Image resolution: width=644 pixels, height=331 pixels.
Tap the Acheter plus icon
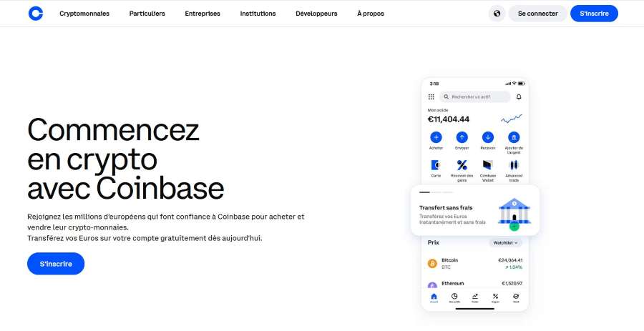point(436,137)
